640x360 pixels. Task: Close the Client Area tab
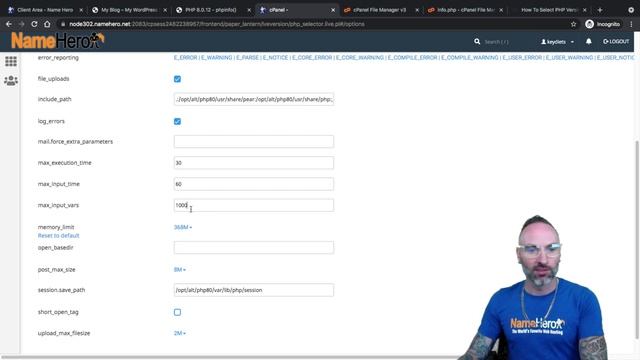coord(81,10)
